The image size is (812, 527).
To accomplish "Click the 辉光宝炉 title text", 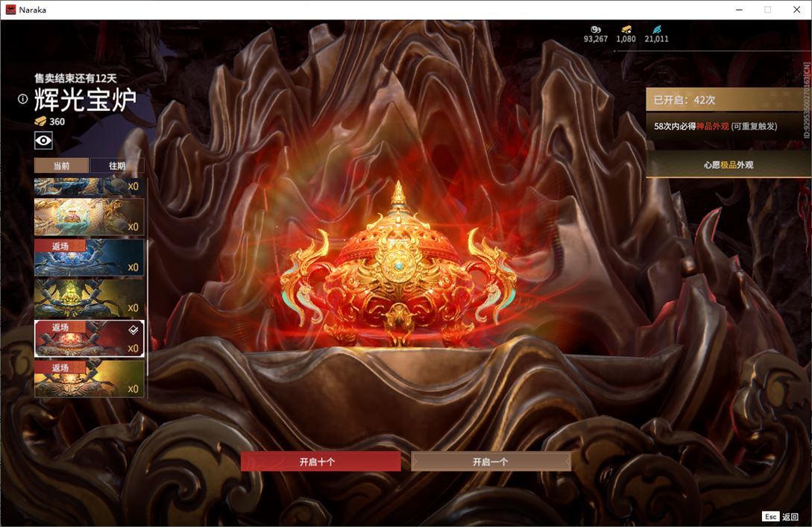I will pyautogui.click(x=86, y=99).
